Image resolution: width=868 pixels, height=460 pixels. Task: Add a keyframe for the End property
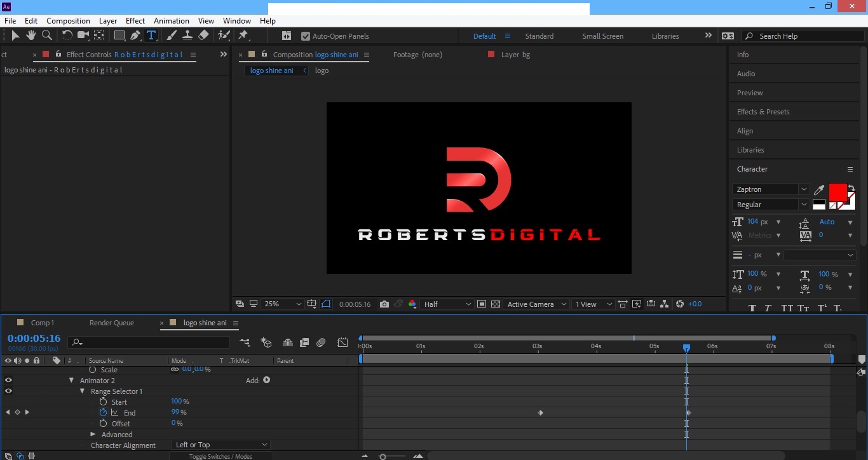[17, 412]
